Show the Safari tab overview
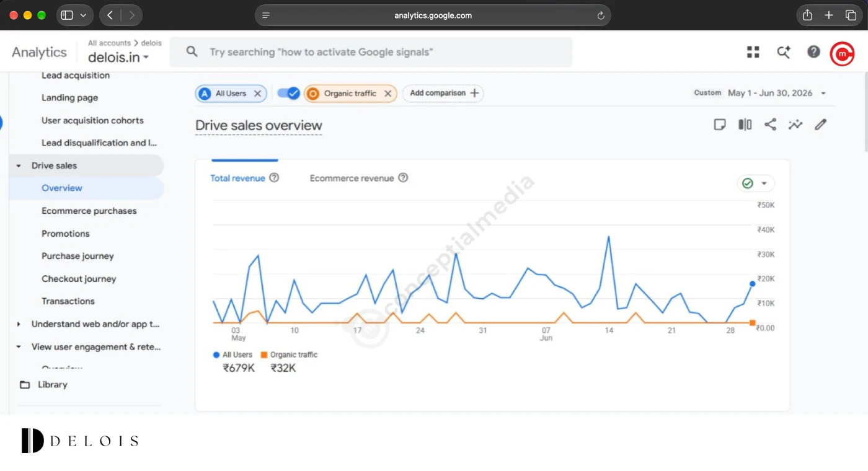 click(x=851, y=15)
